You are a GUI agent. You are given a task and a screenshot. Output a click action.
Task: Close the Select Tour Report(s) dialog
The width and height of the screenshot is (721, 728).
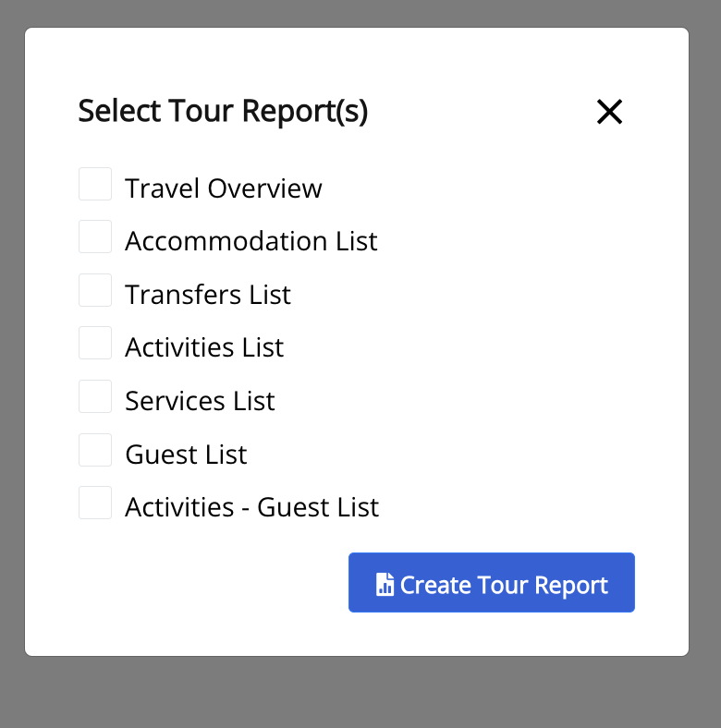pos(609,112)
